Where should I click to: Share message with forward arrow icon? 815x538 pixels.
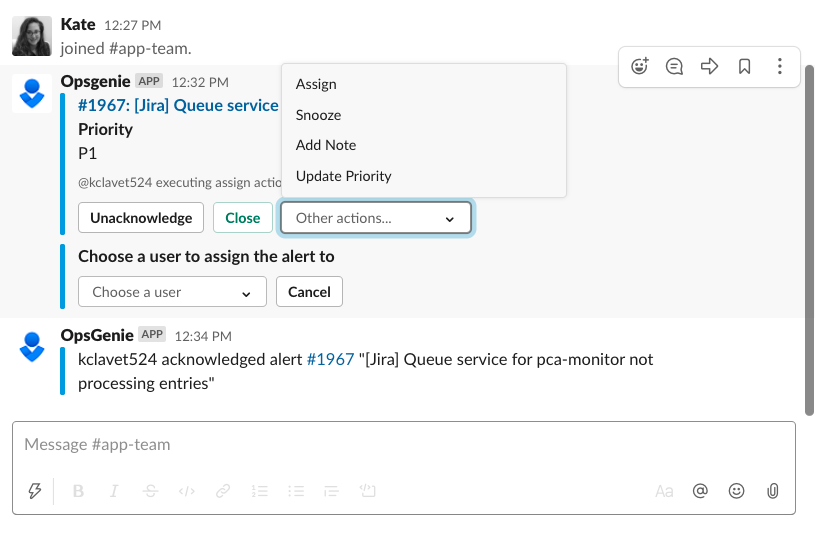pyautogui.click(x=710, y=67)
